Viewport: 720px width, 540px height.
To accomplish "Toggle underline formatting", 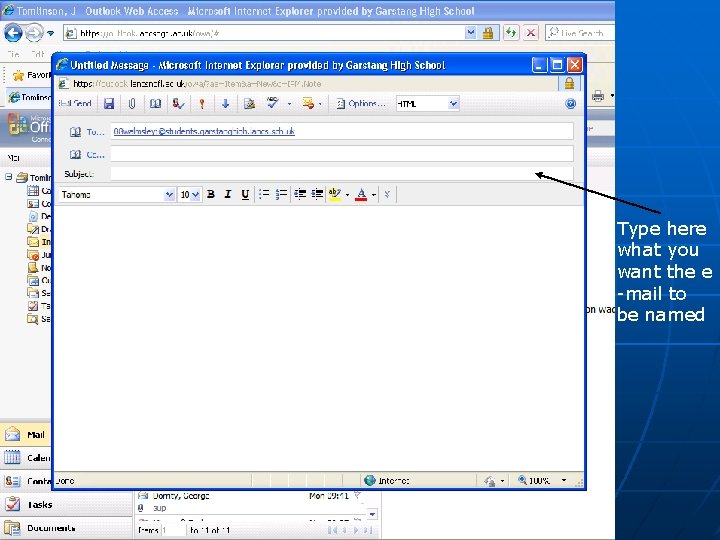I will (x=245, y=194).
